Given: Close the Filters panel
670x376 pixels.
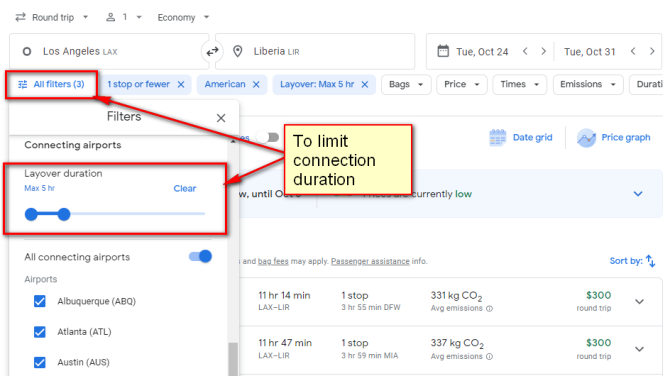Looking at the screenshot, I should pyautogui.click(x=221, y=118).
